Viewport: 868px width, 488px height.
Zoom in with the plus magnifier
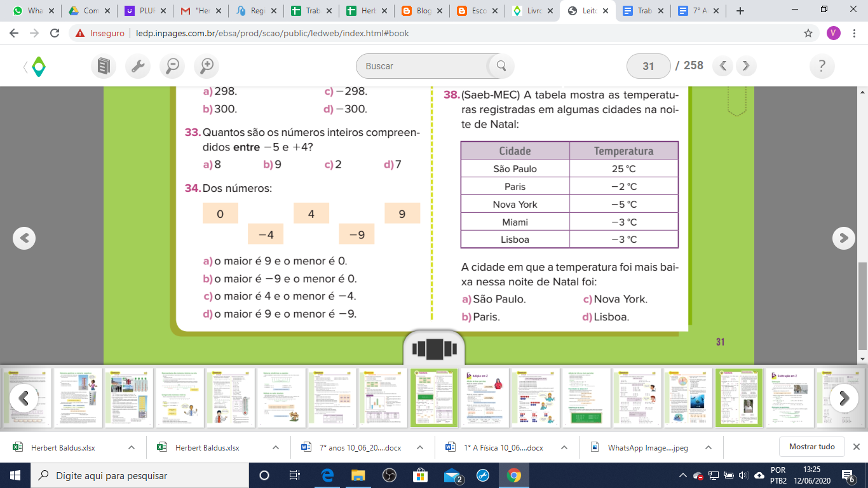[206, 65]
